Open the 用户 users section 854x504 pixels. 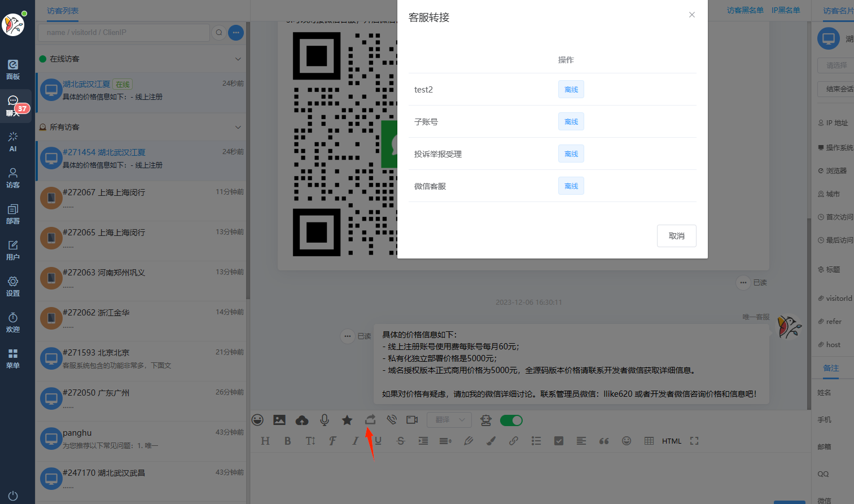point(13,250)
